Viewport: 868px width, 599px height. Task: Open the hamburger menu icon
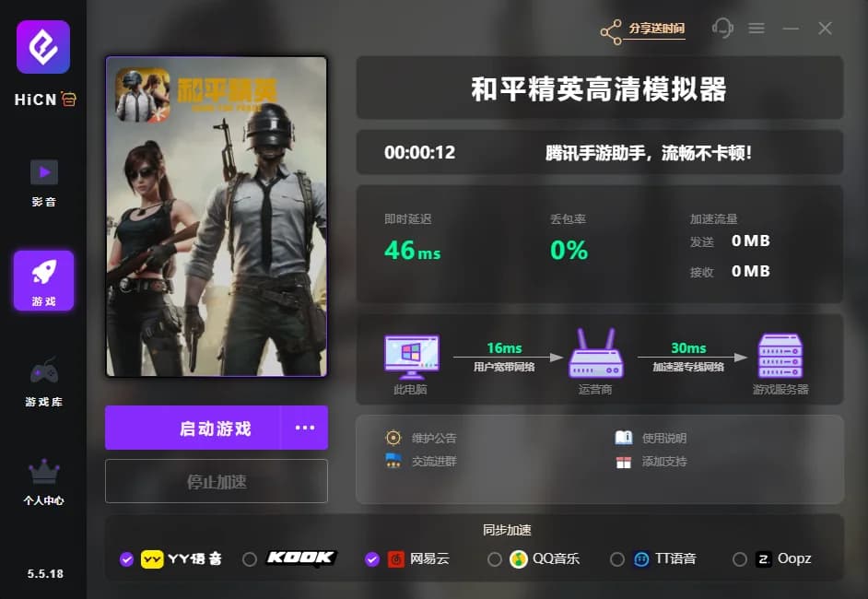point(757,29)
